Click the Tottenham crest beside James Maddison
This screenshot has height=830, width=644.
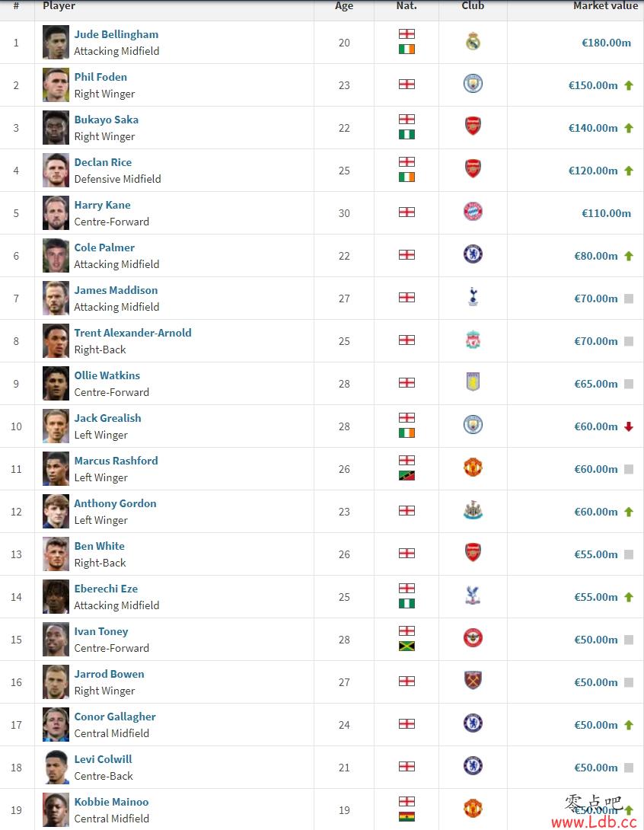point(473,297)
